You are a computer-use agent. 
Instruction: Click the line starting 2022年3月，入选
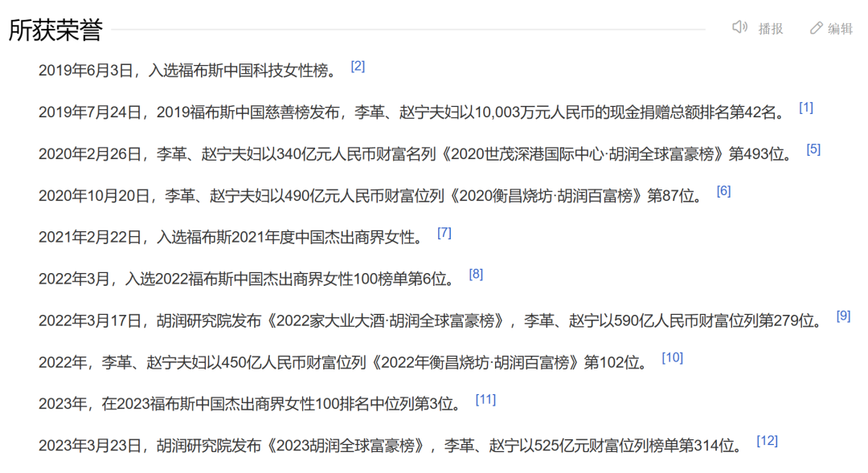click(x=247, y=279)
